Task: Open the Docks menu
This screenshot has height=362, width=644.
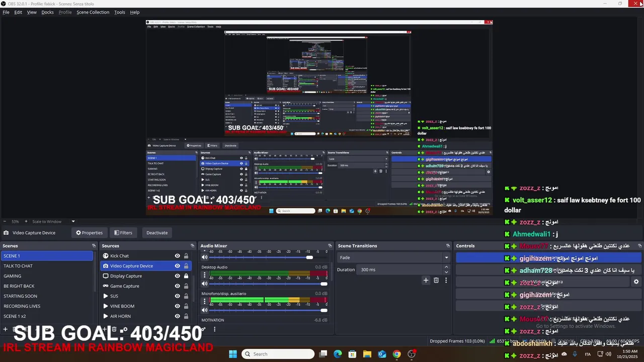Action: tap(47, 12)
